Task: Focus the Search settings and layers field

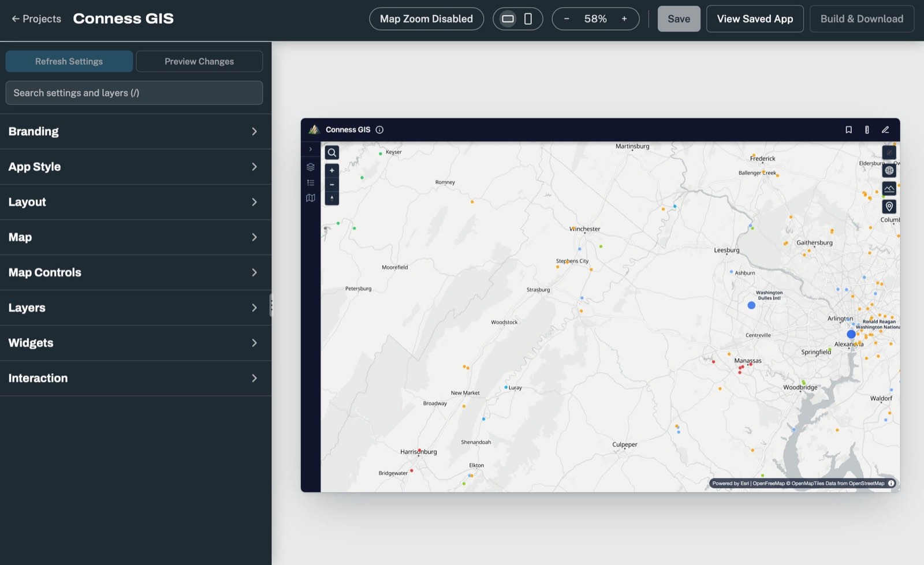Action: pyautogui.click(x=134, y=93)
